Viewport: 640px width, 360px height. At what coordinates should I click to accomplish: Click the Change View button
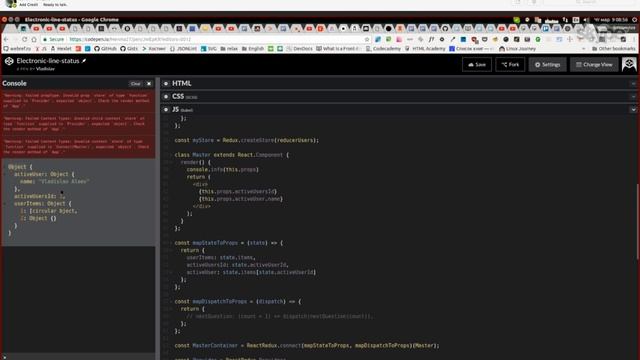594,64
